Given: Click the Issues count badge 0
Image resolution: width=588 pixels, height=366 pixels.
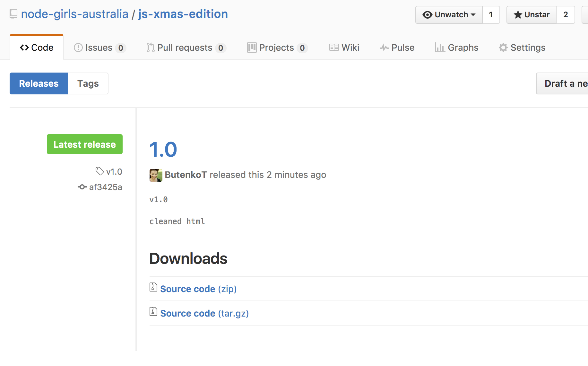Looking at the screenshot, I should [x=121, y=48].
